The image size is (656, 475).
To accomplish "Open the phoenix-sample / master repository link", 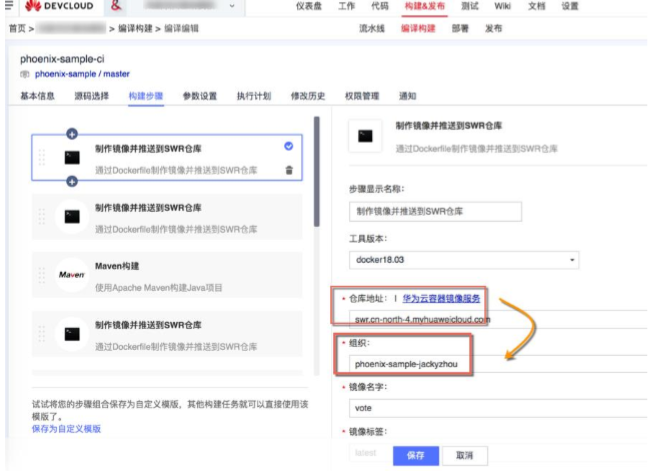I will [x=82, y=74].
